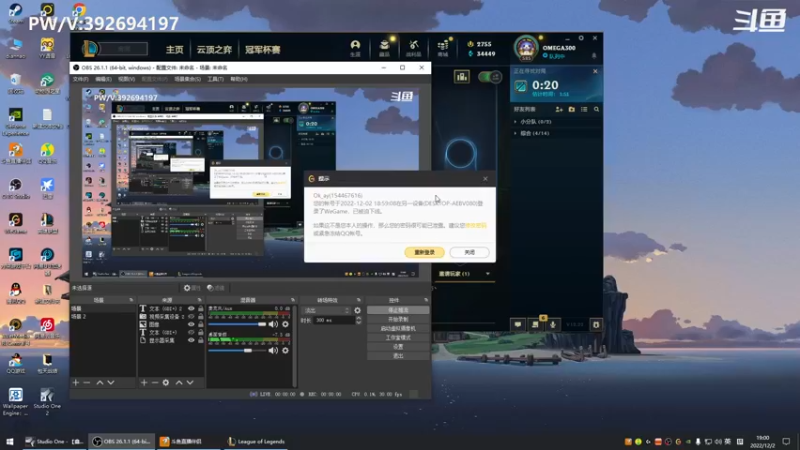
Task: Open the 帮助 menu in OBS
Action: [239, 79]
